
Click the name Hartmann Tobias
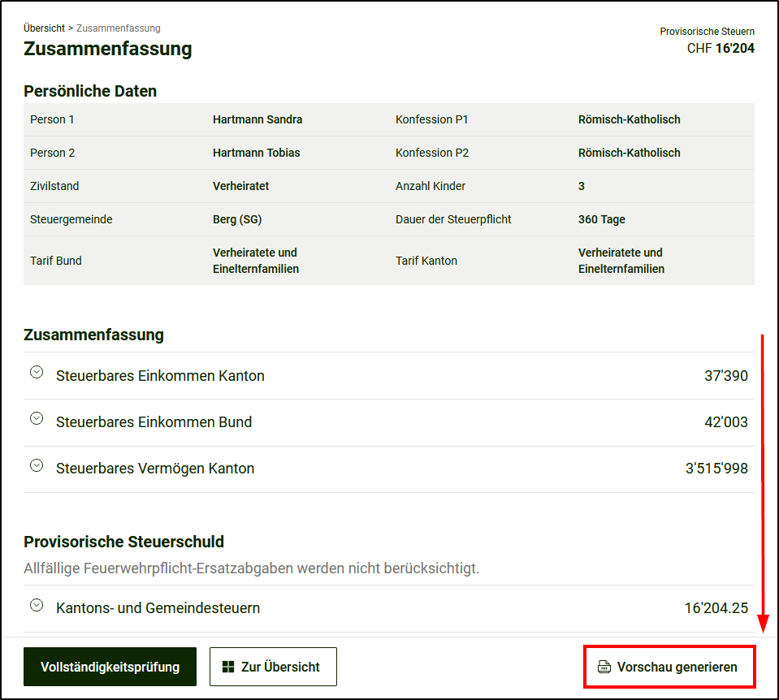pos(256,153)
